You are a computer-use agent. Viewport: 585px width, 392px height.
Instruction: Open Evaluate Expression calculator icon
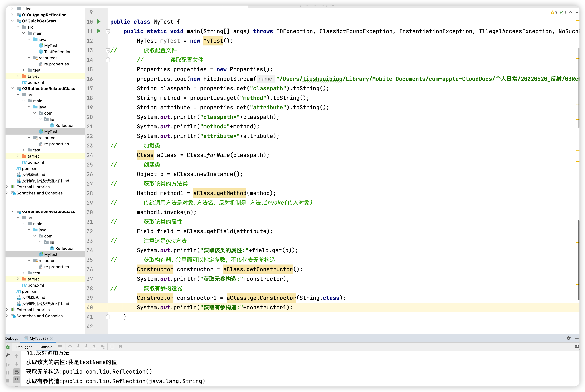click(x=112, y=347)
